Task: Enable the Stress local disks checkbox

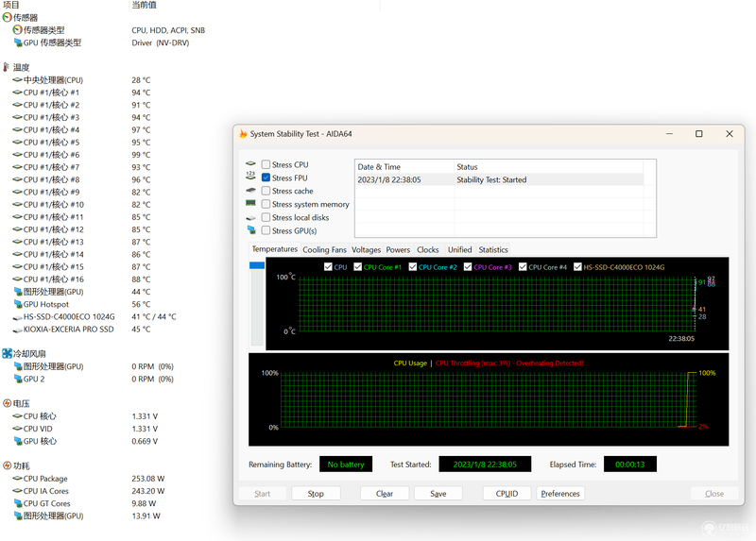Action: (266, 217)
